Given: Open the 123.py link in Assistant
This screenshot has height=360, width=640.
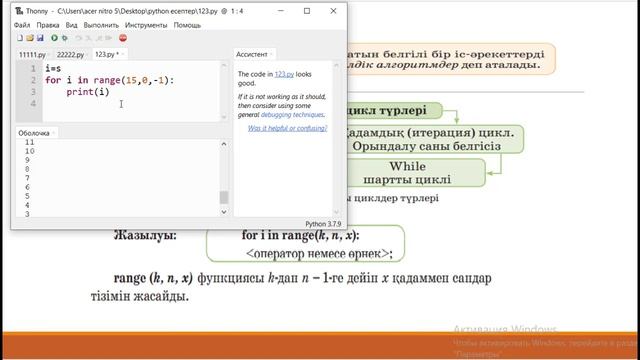Looking at the screenshot, I should coord(284,74).
